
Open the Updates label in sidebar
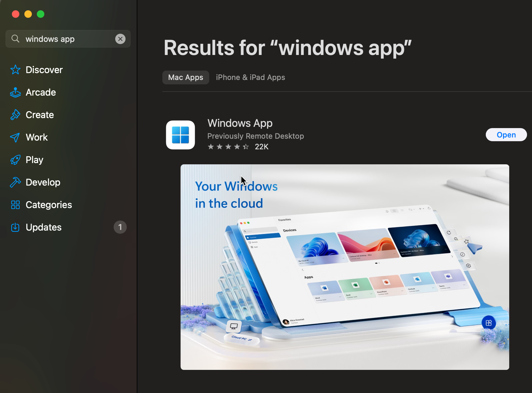pyautogui.click(x=43, y=227)
